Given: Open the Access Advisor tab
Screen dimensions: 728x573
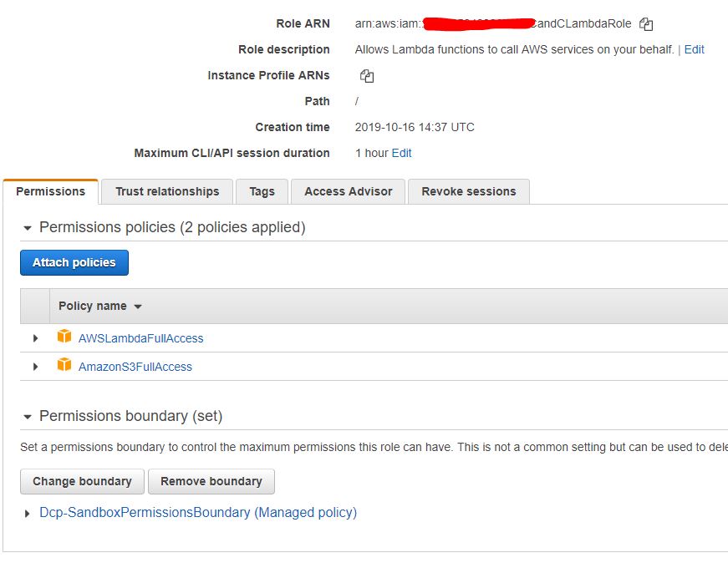Looking at the screenshot, I should (x=348, y=191).
